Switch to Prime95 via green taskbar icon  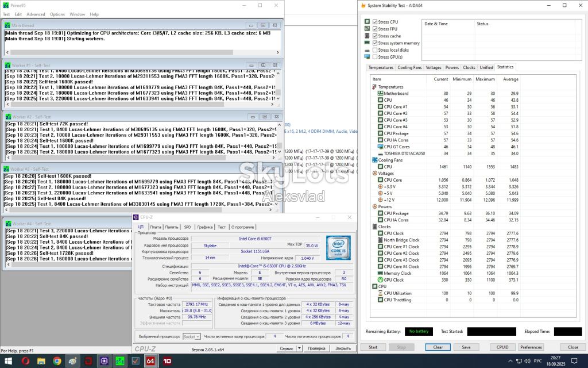pos(119,361)
